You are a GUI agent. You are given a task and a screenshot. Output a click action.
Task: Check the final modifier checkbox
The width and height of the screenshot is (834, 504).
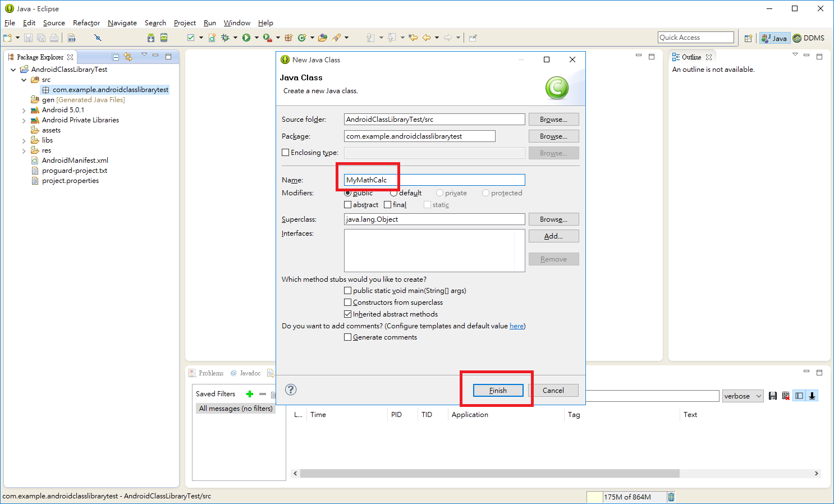pos(388,205)
